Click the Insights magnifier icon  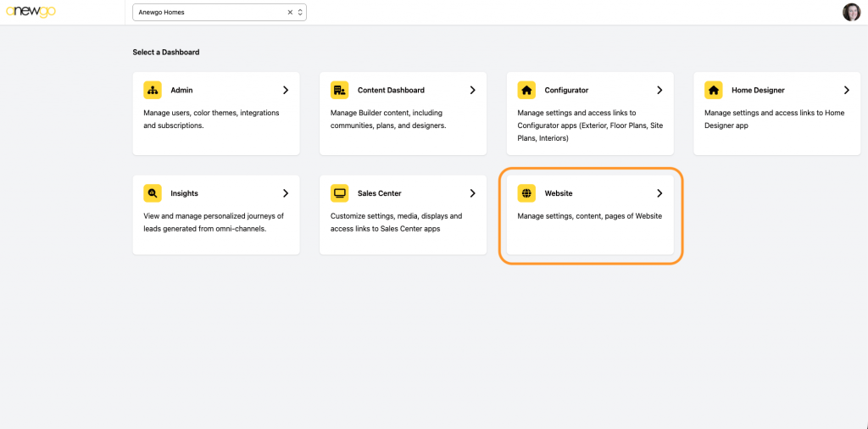[x=153, y=193]
